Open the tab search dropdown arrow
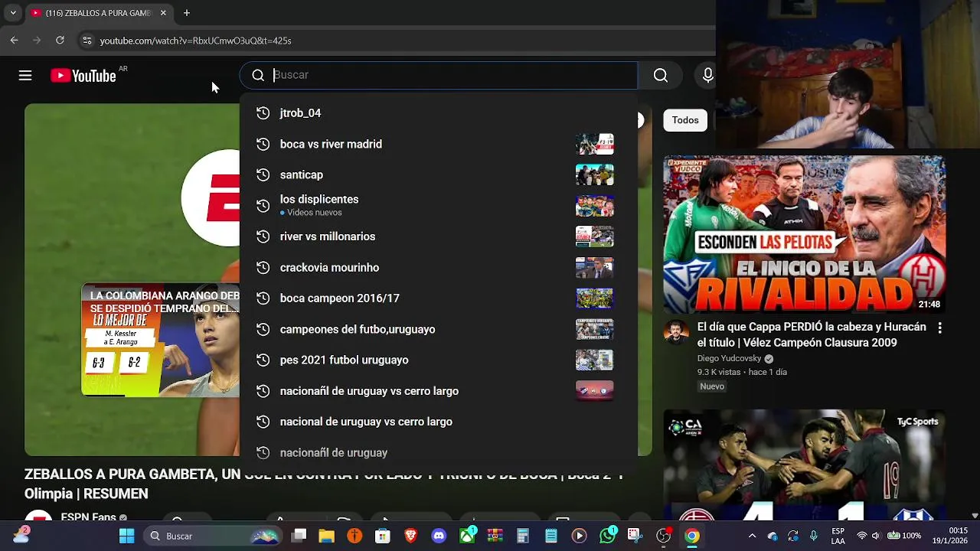Viewport: 980px width, 551px height. pos(13,13)
